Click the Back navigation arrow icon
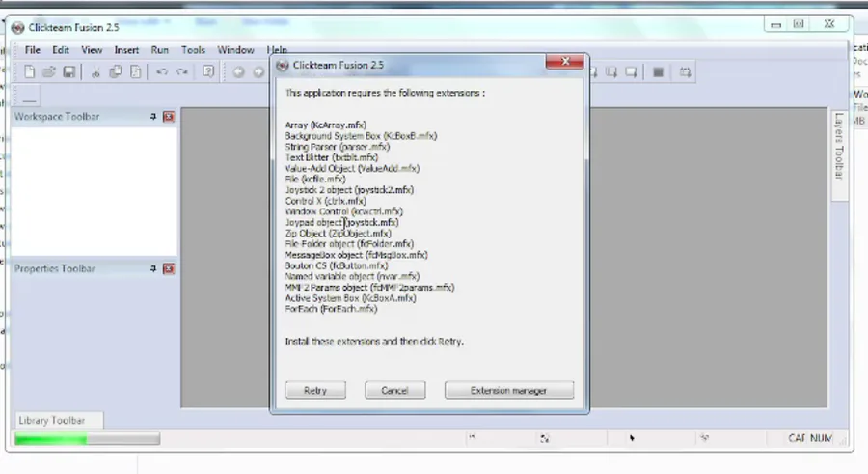The width and height of the screenshot is (868, 474). (238, 72)
